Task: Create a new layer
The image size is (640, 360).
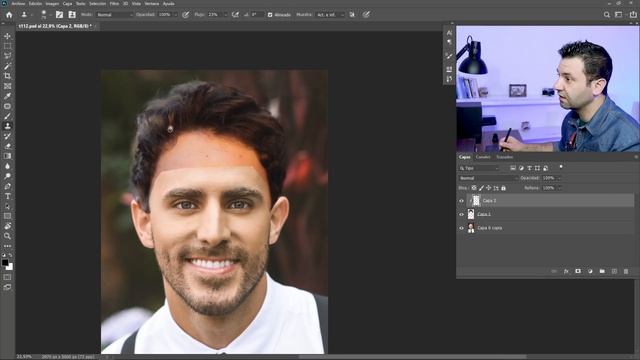Action: coord(614,271)
